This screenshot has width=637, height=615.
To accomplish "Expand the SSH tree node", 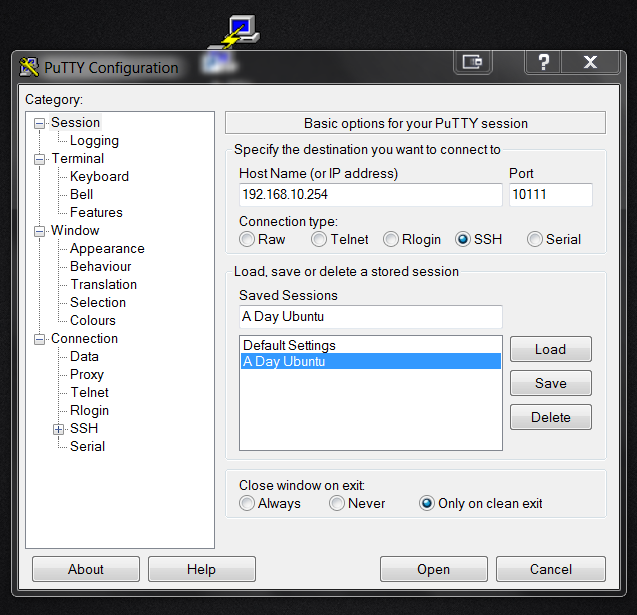I will [59, 429].
